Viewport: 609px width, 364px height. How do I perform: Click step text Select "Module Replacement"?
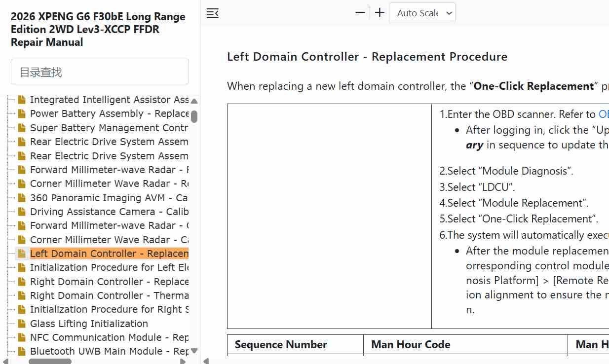coord(514,203)
